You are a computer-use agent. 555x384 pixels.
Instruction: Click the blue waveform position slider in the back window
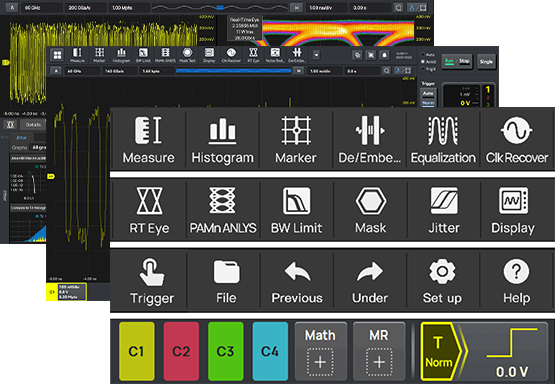point(220,7)
